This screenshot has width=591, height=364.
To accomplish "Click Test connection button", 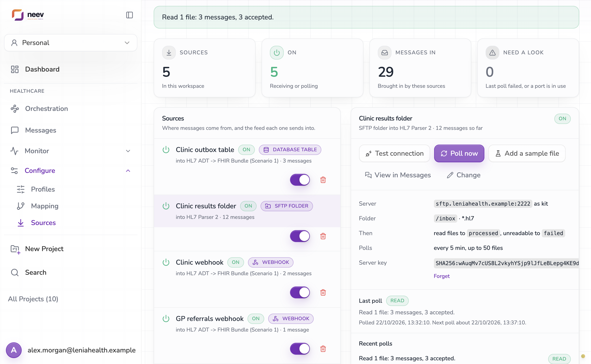I will (x=394, y=153).
